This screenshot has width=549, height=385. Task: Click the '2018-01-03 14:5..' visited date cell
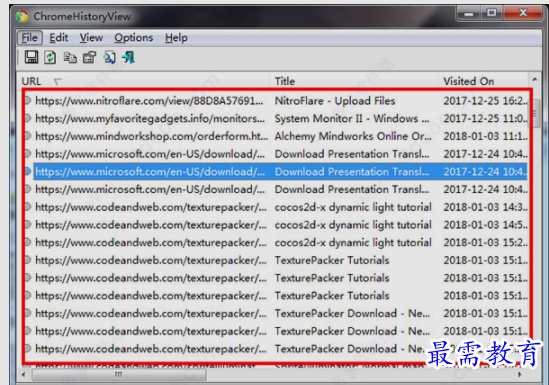[485, 225]
